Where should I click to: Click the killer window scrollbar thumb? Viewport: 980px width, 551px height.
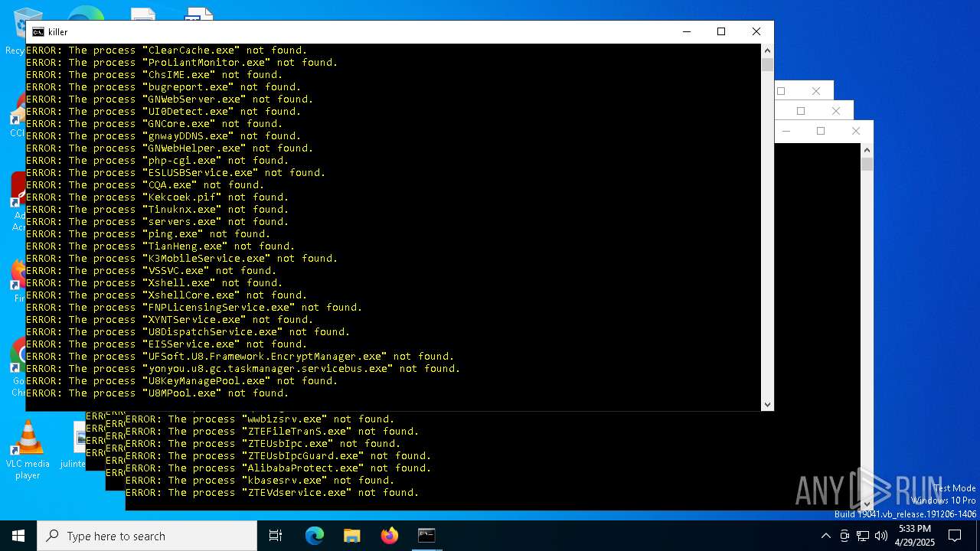point(767,64)
